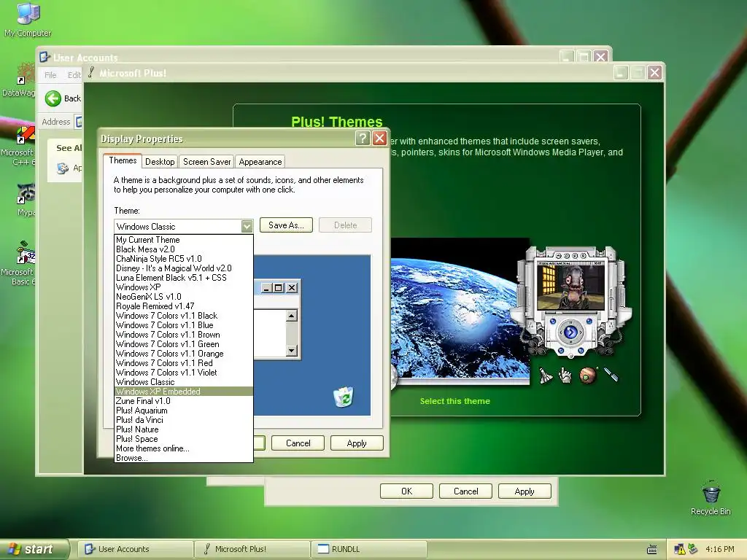Open Edit menu in User Accounts
This screenshot has height=560, width=747.
click(x=74, y=75)
